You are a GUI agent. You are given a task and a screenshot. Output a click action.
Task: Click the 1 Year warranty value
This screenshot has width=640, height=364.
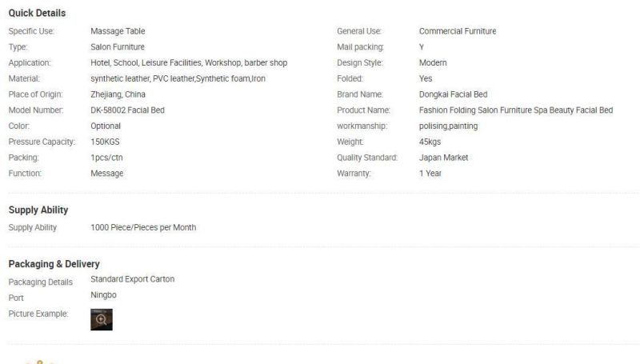[430, 174]
